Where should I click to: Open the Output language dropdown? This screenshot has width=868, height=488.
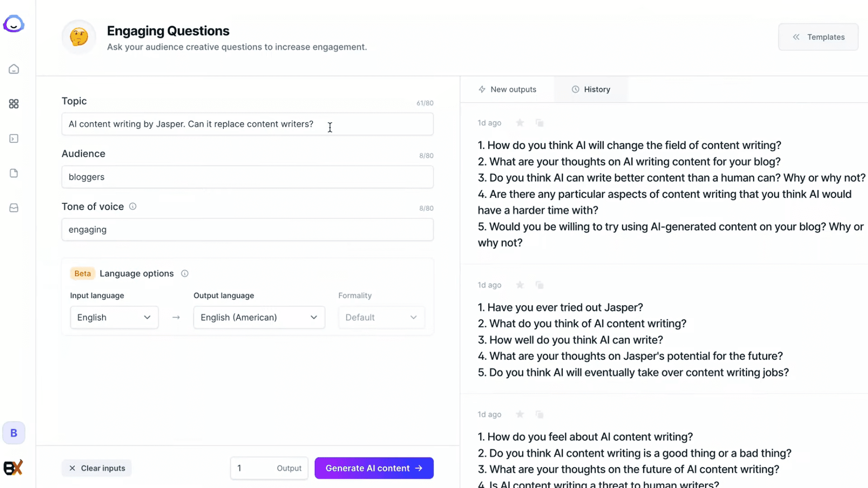click(259, 317)
